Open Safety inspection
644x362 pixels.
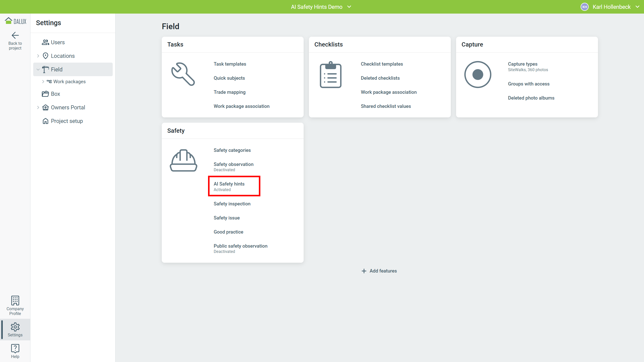(232, 204)
